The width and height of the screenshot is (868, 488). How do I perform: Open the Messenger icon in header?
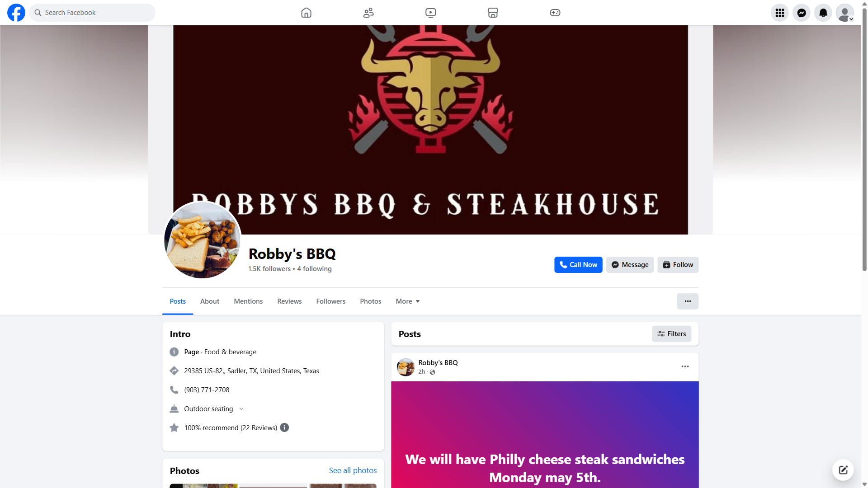(802, 13)
